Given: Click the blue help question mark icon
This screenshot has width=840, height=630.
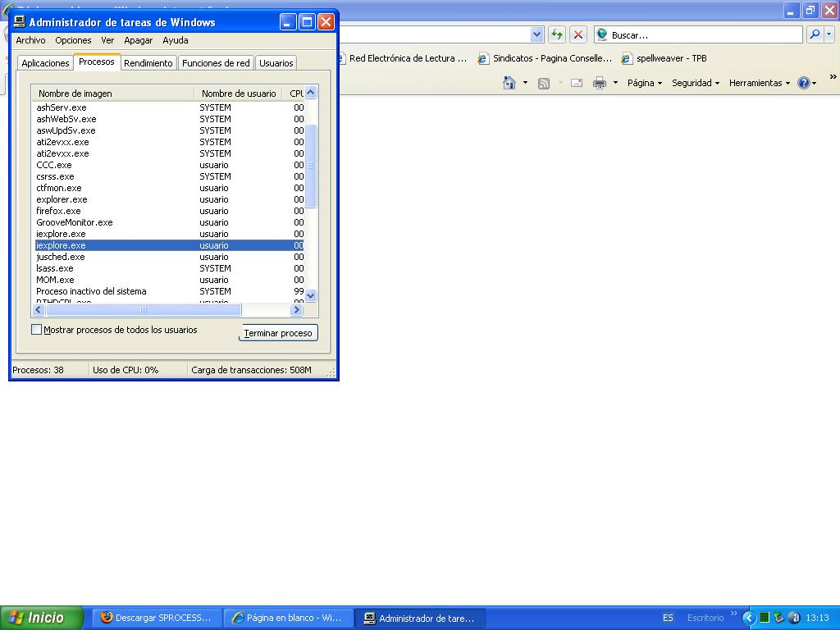Looking at the screenshot, I should pos(804,83).
